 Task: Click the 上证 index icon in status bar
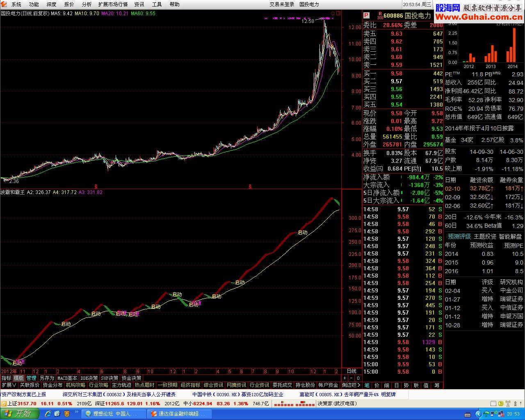pos(3,404)
